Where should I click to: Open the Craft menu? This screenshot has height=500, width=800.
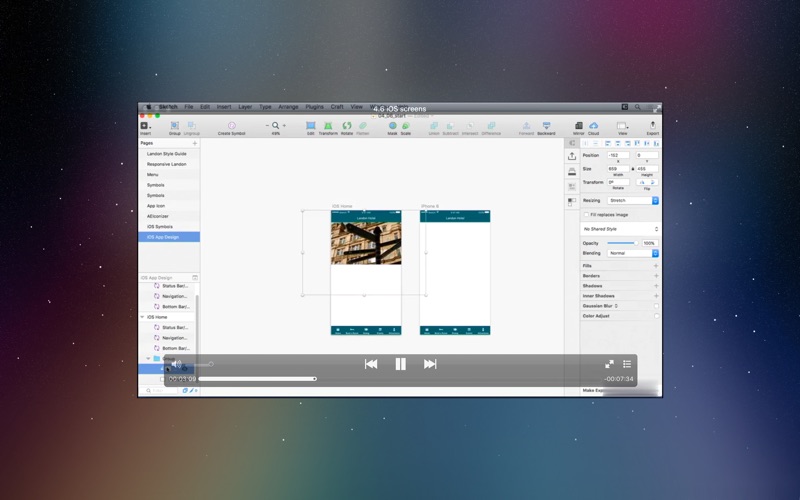click(337, 107)
